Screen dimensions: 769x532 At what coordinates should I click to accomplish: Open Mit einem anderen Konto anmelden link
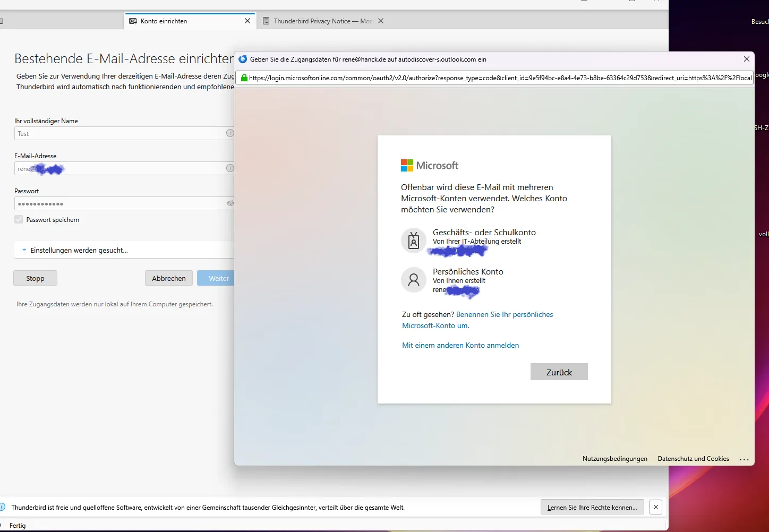(x=460, y=345)
